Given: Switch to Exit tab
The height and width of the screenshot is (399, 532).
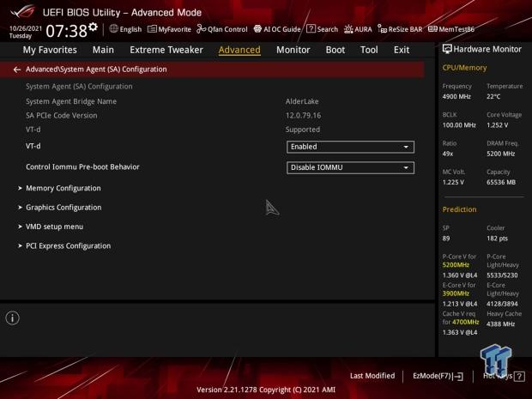Looking at the screenshot, I should (x=402, y=50).
